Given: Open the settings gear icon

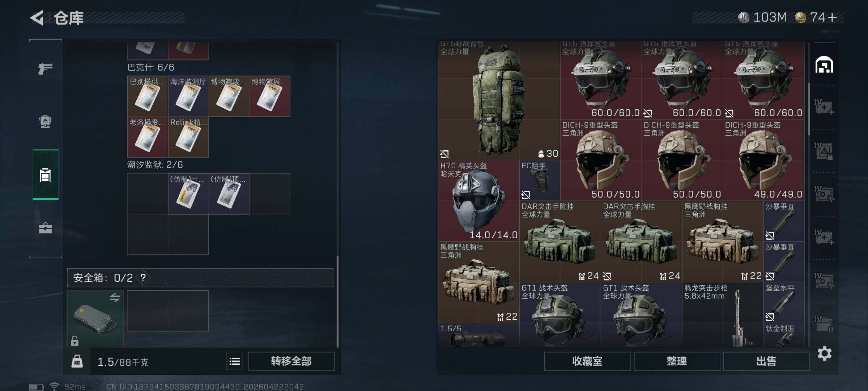Looking at the screenshot, I should point(824,353).
